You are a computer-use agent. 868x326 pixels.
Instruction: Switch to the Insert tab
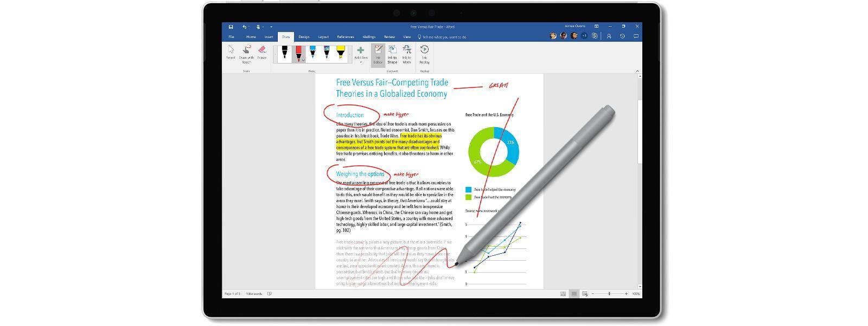(x=269, y=37)
